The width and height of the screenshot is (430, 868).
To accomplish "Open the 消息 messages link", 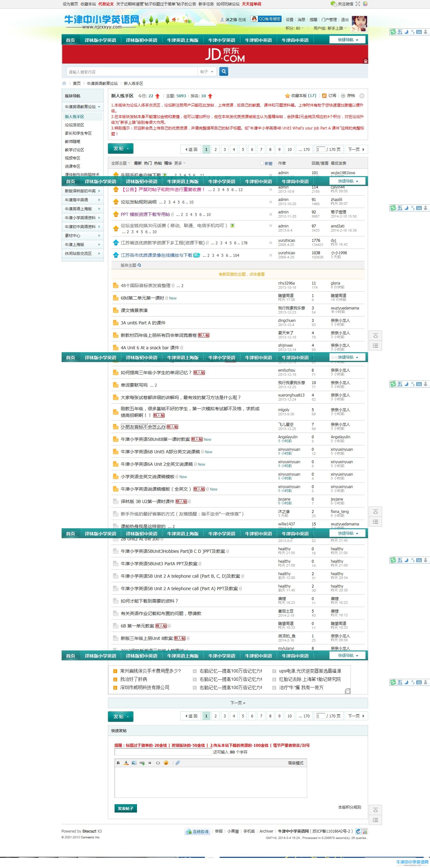I will pos(301,19).
